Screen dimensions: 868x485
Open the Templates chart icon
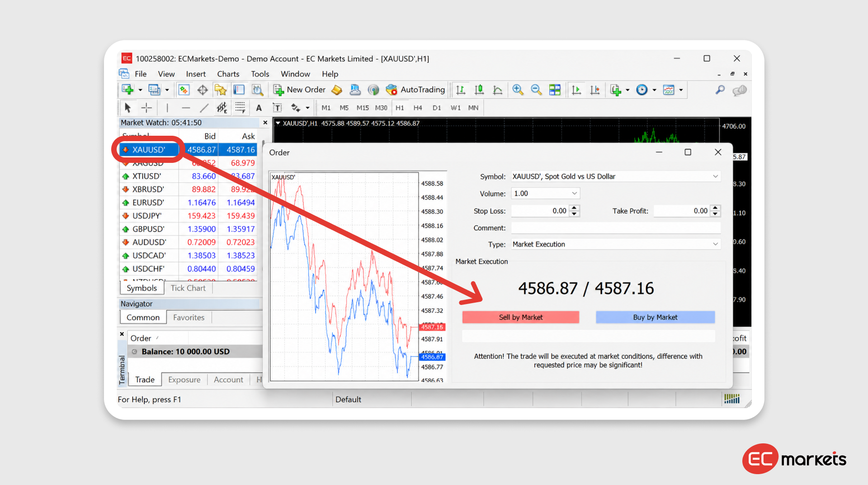[x=669, y=90]
